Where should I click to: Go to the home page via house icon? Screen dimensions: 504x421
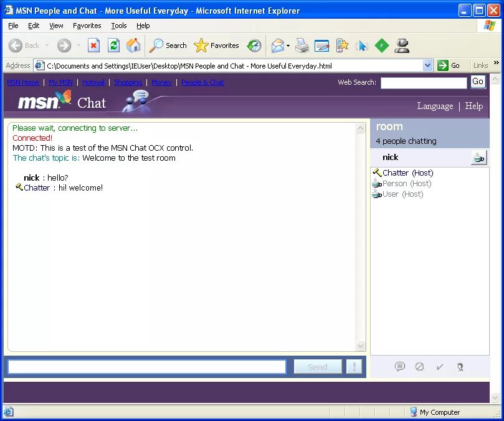pos(133,45)
